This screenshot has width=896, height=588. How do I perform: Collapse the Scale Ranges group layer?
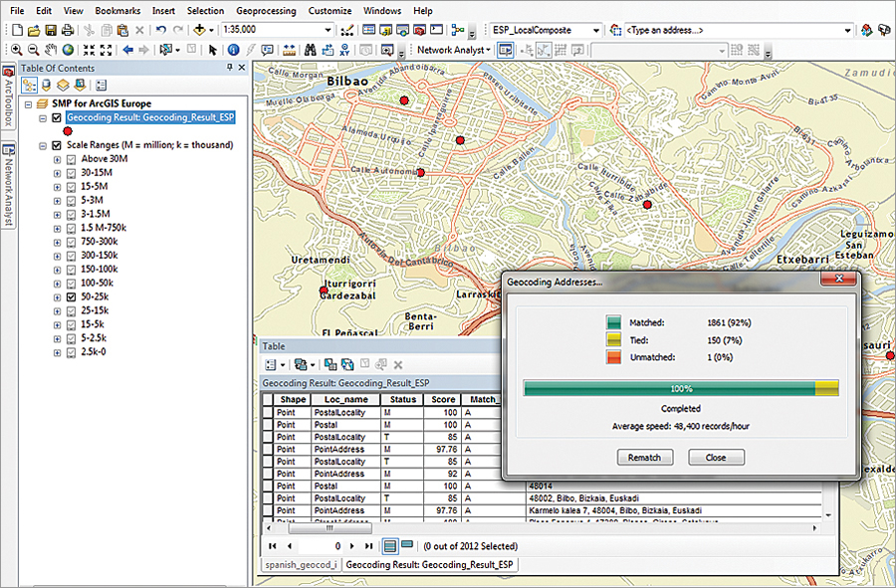click(42, 145)
